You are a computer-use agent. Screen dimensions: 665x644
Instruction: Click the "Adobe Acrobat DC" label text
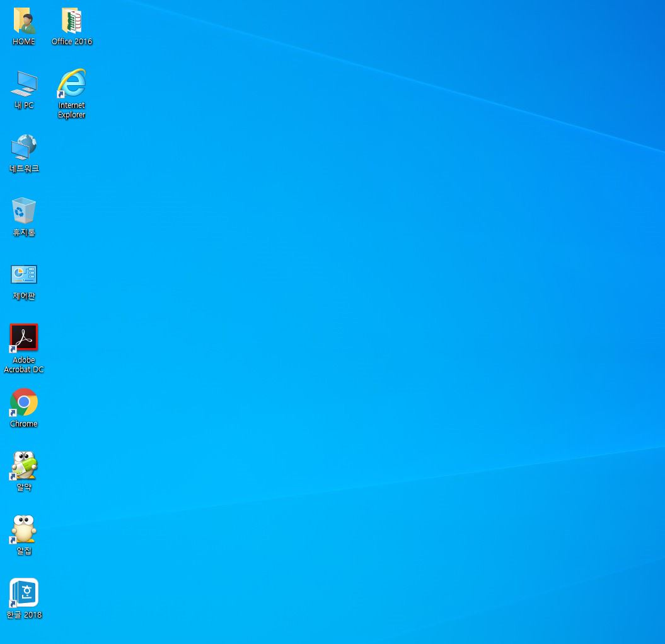(24, 365)
